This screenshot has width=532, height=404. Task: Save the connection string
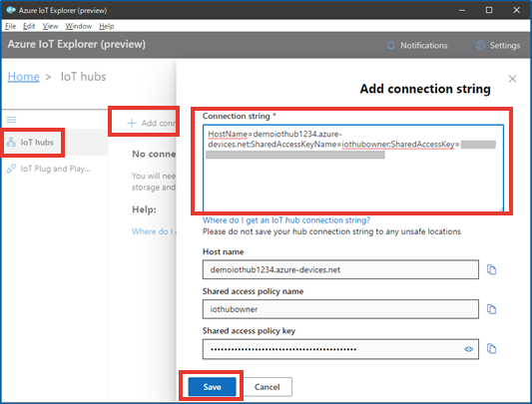(x=212, y=387)
